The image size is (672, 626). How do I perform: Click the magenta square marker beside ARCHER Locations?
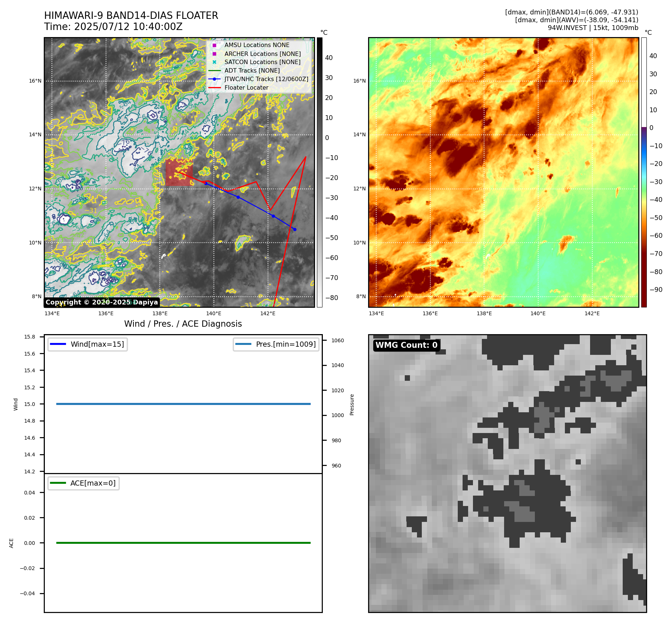214,54
